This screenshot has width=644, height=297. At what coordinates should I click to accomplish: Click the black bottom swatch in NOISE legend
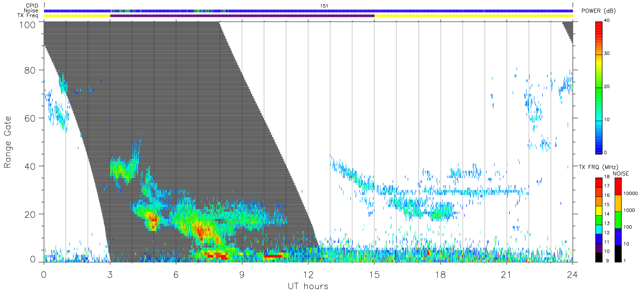tap(618, 252)
